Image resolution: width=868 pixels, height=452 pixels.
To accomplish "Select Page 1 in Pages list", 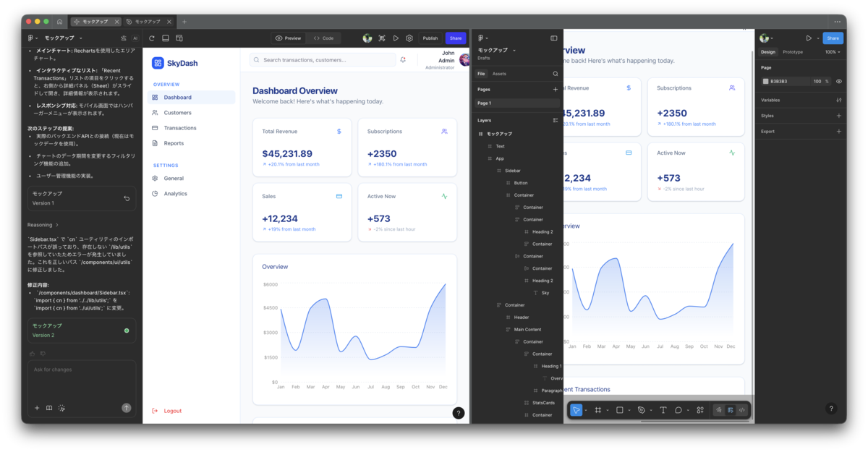I will click(x=517, y=103).
